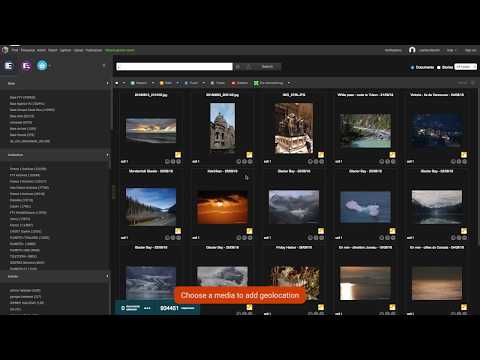Click the Friday Harbor title above autumn leaves

294,248
